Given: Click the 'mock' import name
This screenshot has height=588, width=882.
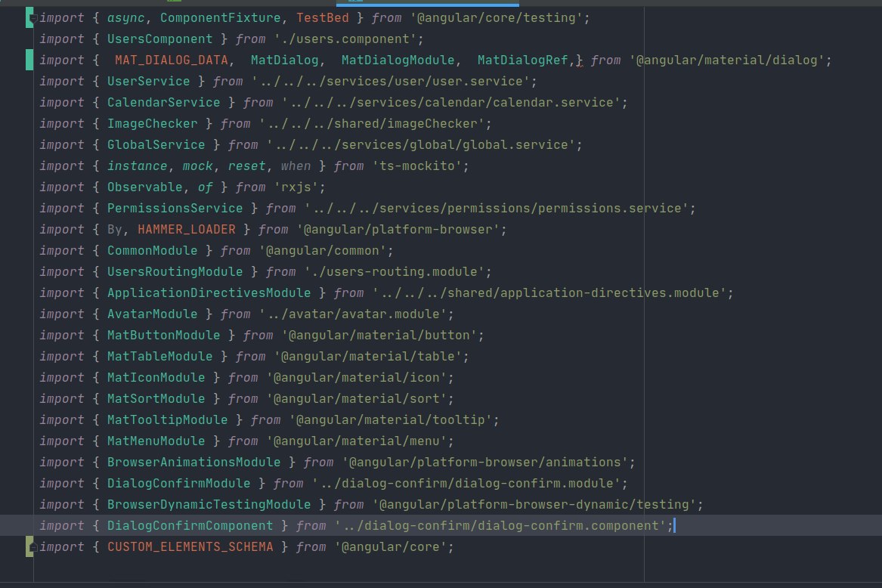Looking at the screenshot, I should click(197, 166).
